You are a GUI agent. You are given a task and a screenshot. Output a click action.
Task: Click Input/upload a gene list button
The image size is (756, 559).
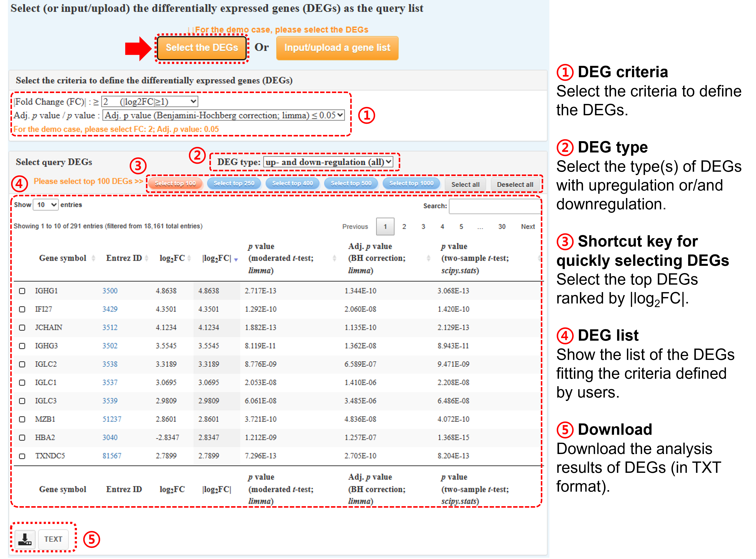337,48
